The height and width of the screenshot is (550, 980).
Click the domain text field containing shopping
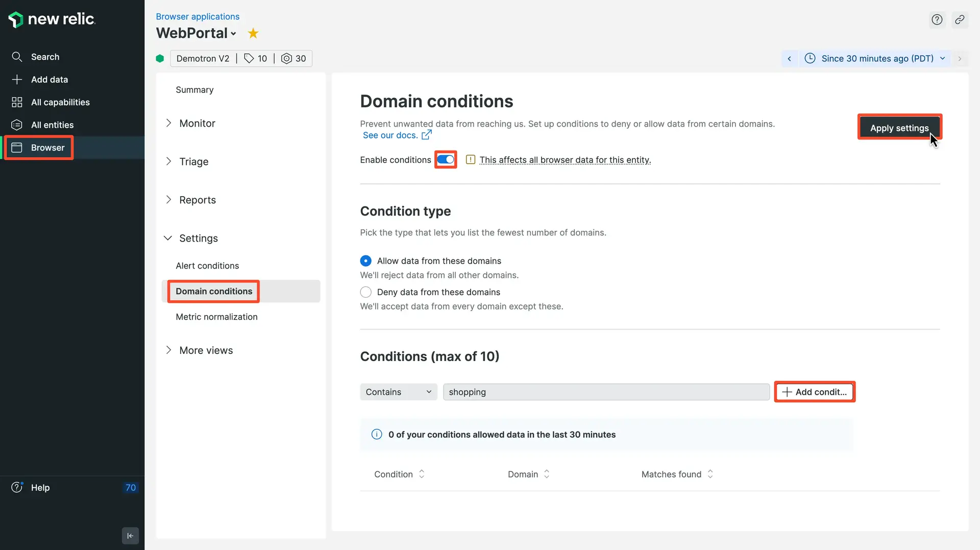tap(606, 392)
